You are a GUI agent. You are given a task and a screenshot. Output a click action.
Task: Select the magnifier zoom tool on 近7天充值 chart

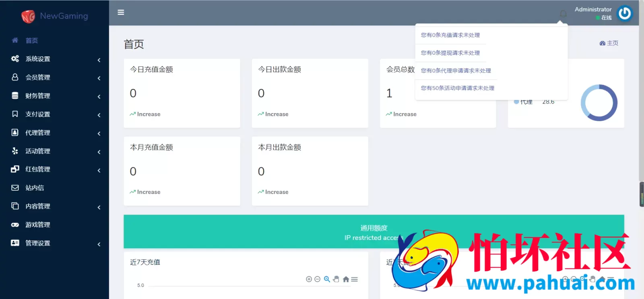click(327, 279)
